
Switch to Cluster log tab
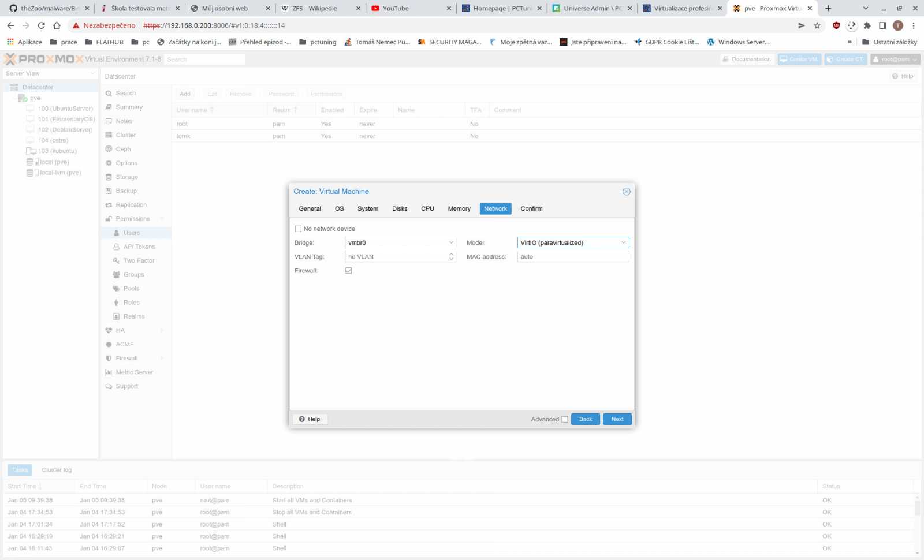57,470
